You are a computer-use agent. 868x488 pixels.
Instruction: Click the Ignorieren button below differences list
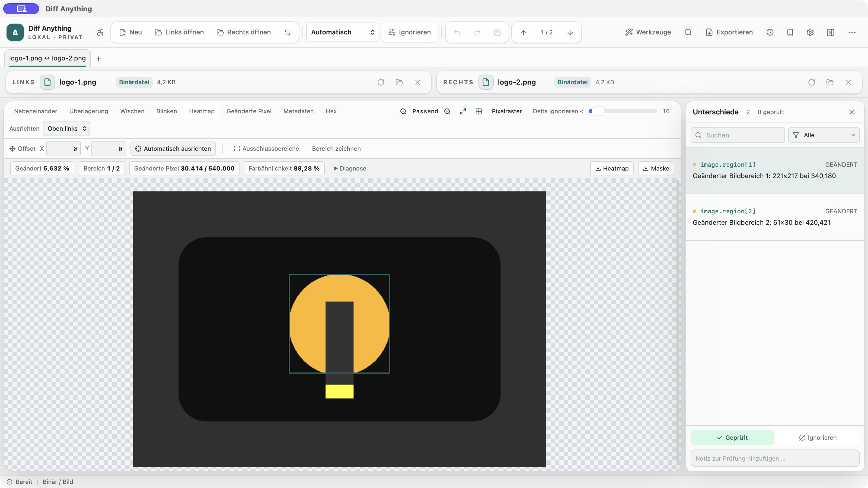[x=818, y=438]
